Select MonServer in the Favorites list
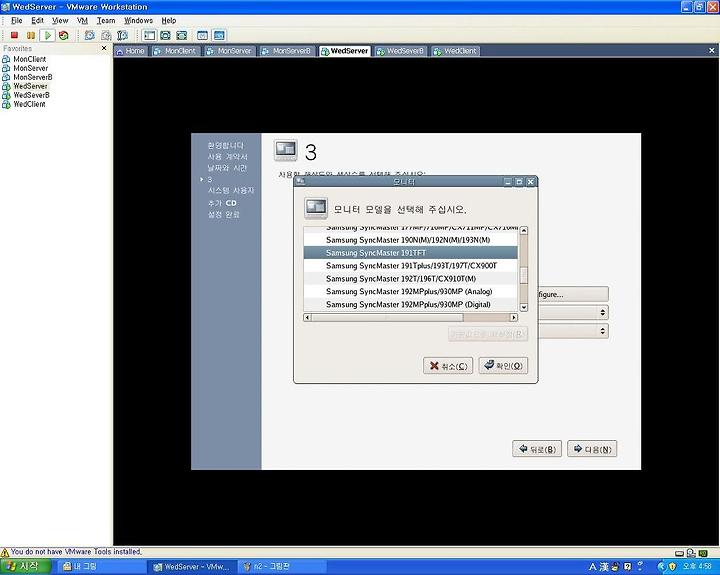The height and width of the screenshot is (575, 720). 30,68
